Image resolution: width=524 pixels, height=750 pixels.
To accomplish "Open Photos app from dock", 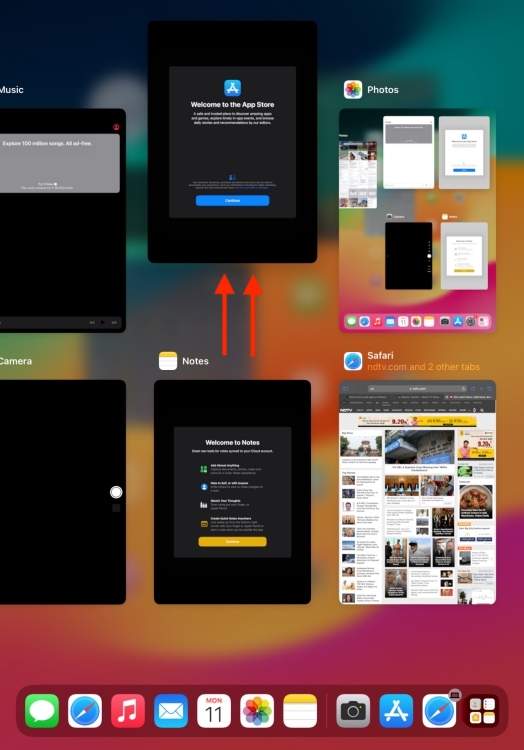I will coord(257,711).
